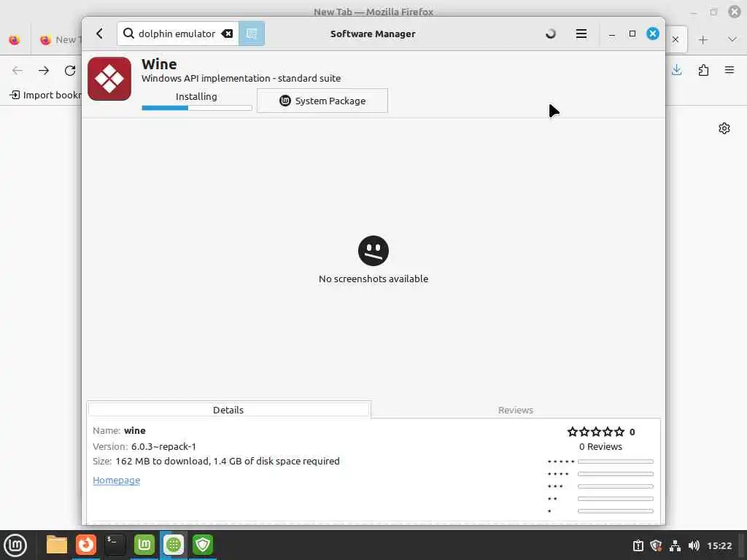Click the Software Manager taskbar icon
The width and height of the screenshot is (747, 560).
point(174,545)
